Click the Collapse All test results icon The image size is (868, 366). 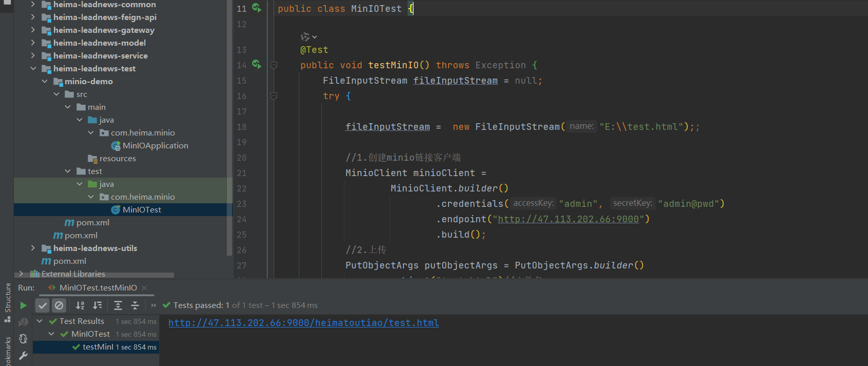(135, 305)
